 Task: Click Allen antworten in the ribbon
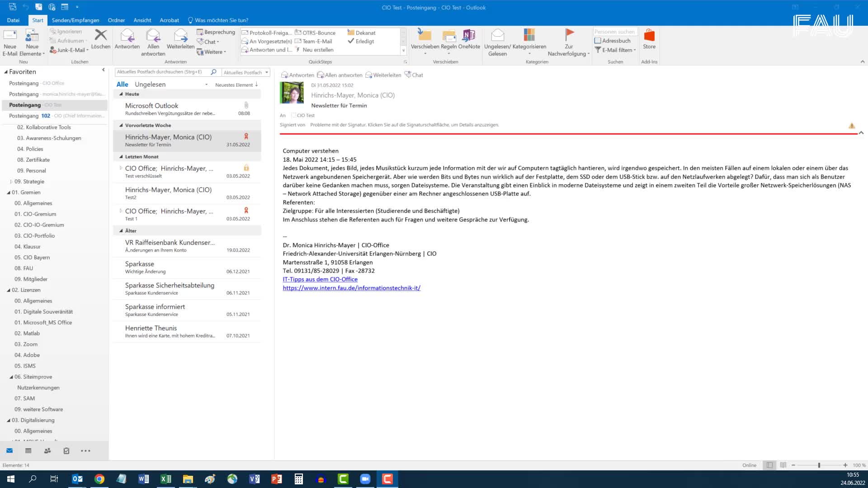pyautogui.click(x=153, y=42)
